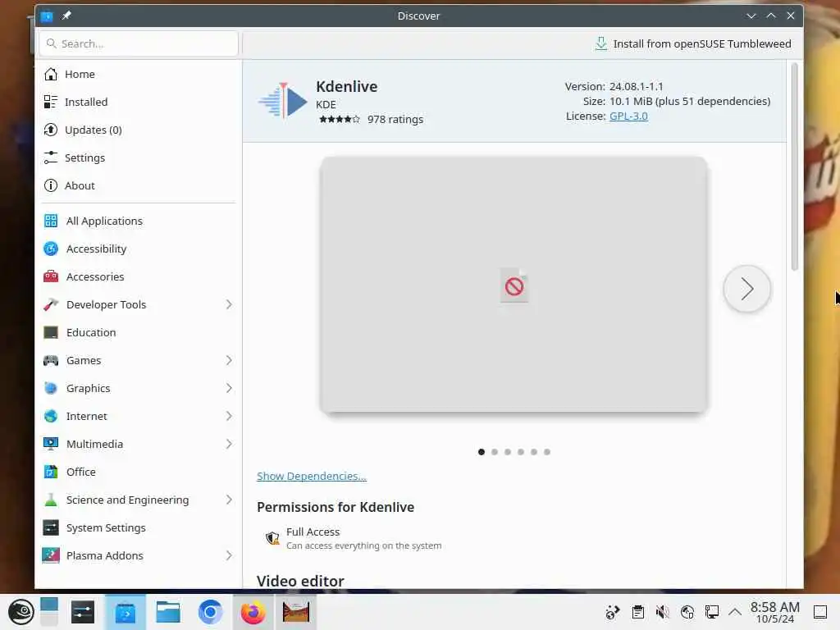The image size is (840, 630).
Task: Open the Updates (0) icon
Action: click(x=51, y=130)
